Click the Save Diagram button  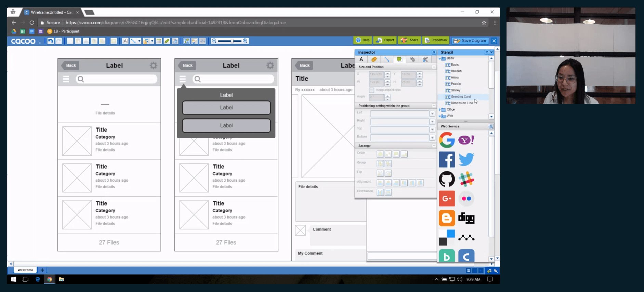[470, 41]
